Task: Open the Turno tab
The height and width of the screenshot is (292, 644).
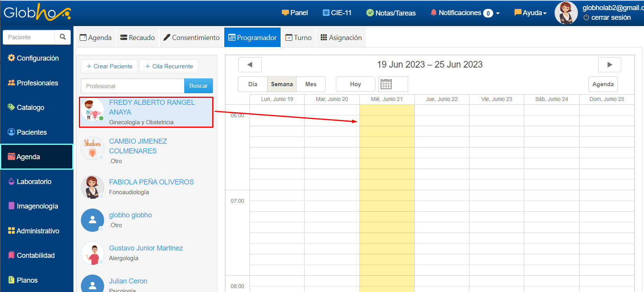Action: (298, 38)
